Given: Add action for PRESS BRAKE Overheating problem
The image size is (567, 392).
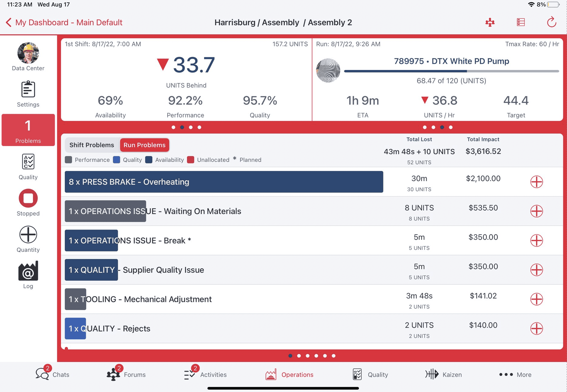Looking at the screenshot, I should tap(537, 182).
